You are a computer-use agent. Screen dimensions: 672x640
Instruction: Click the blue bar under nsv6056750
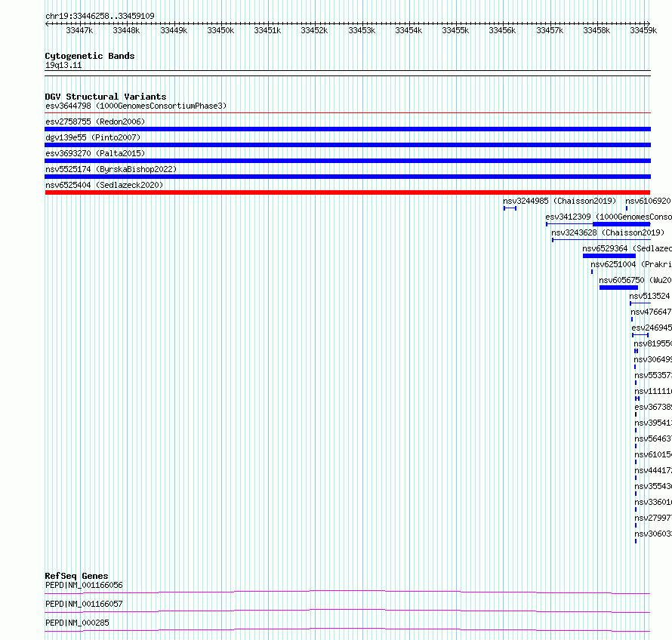click(618, 288)
